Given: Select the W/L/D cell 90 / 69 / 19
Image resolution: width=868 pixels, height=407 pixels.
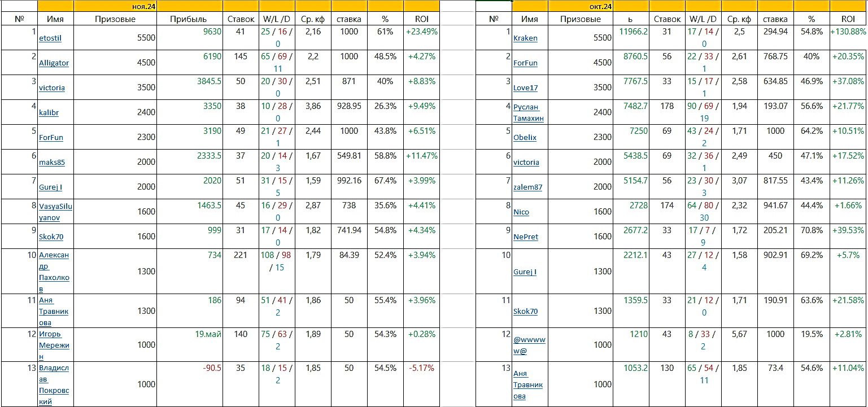Looking at the screenshot, I should 703,112.
